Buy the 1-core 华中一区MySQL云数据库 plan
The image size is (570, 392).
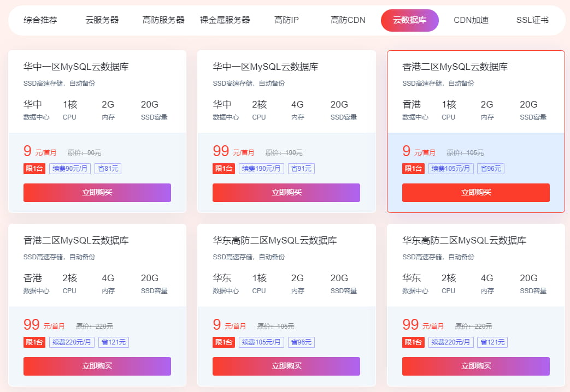(97, 192)
